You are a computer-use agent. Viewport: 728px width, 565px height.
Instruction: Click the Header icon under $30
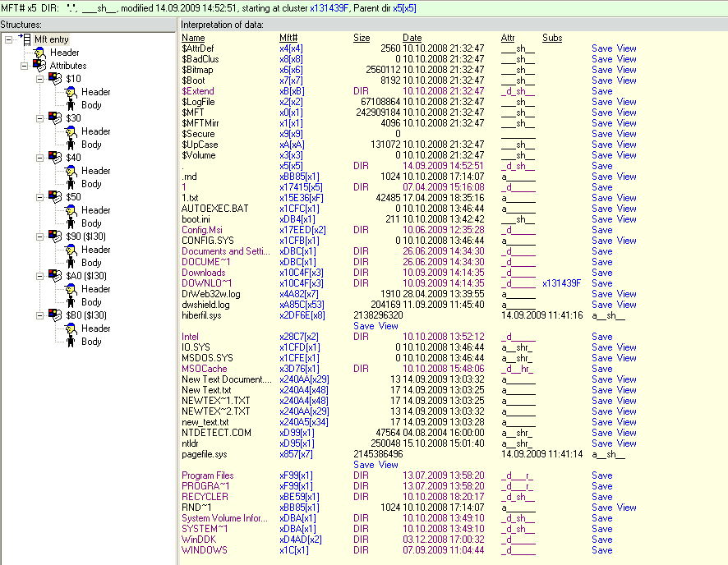[x=71, y=131]
